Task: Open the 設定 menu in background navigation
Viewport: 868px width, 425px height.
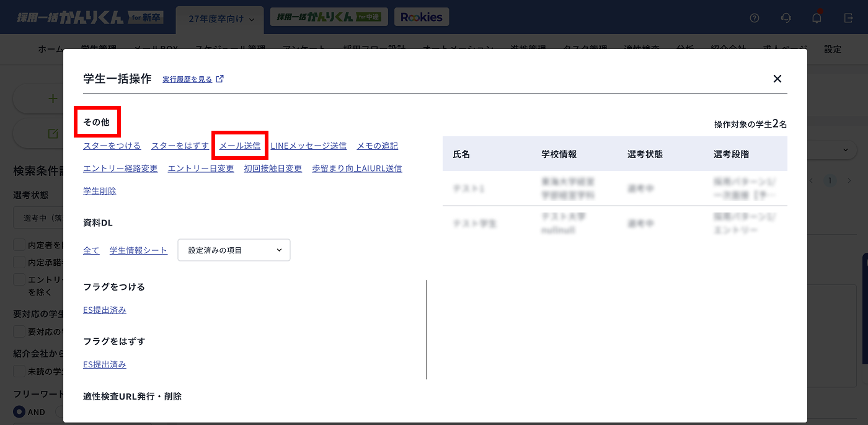Action: coord(833,49)
